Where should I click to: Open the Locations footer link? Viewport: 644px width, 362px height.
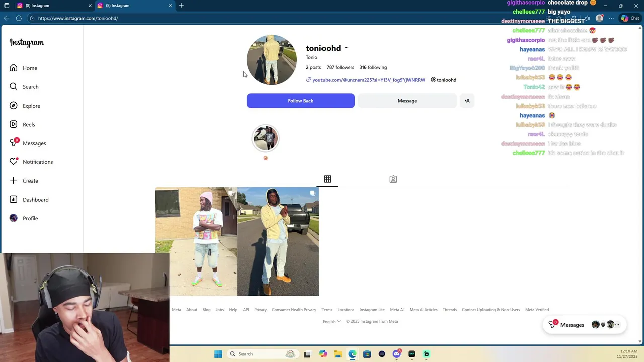[x=346, y=310]
